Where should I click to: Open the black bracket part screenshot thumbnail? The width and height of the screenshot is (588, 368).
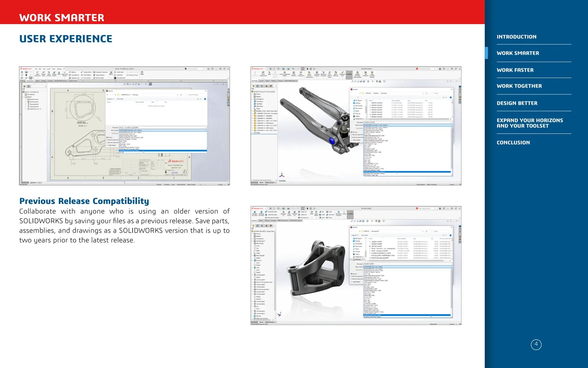coord(356,266)
